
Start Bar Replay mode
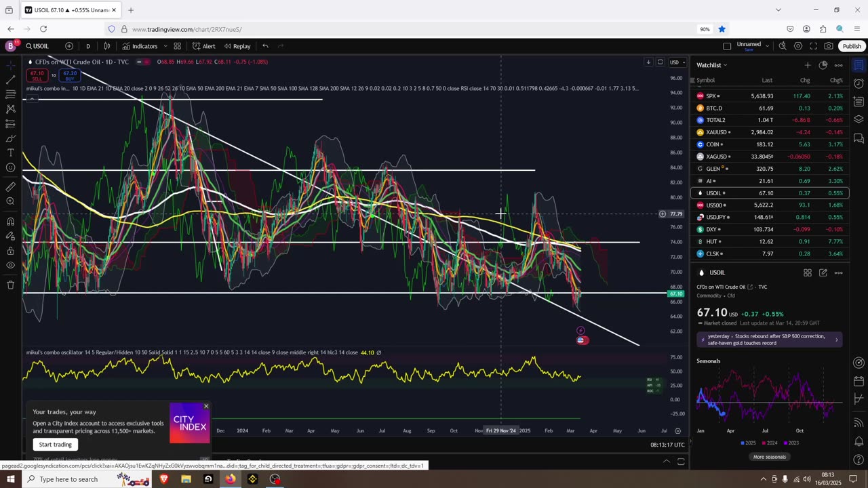pos(237,46)
